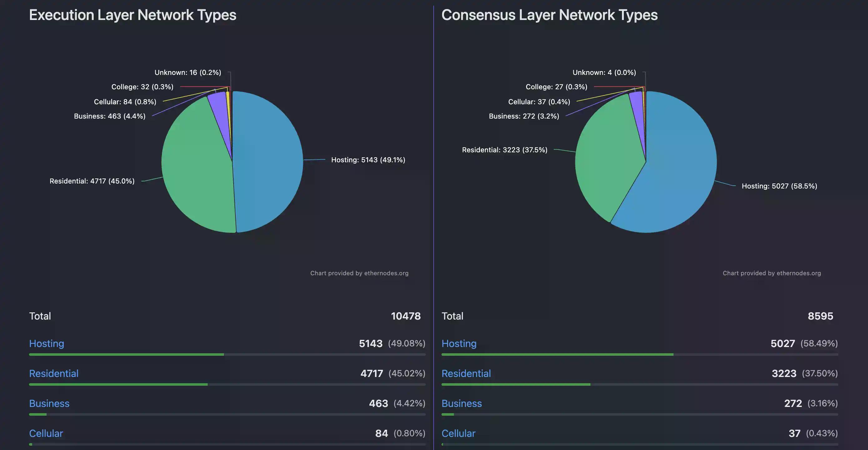Click the Hosting link under Consensus Layer
The image size is (868, 450).
click(x=459, y=343)
